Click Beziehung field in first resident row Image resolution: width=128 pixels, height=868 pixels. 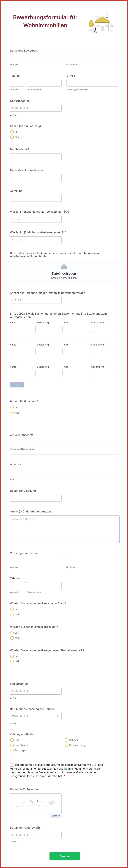50,329
